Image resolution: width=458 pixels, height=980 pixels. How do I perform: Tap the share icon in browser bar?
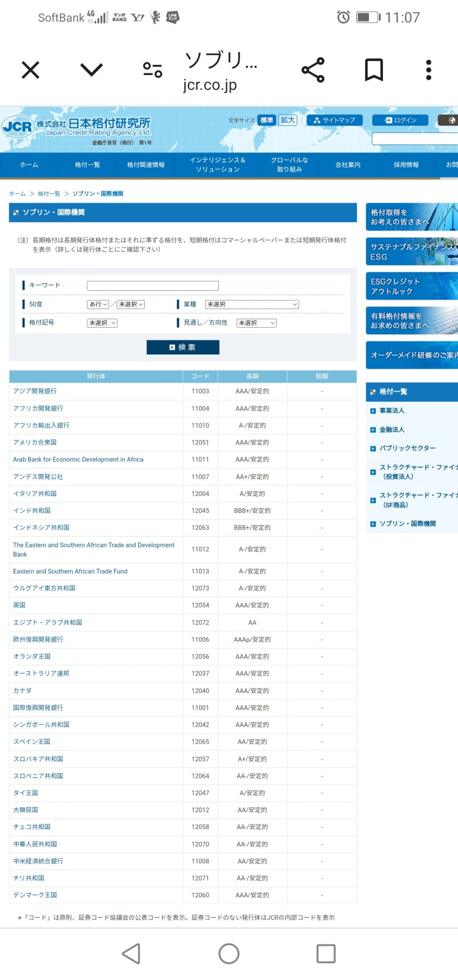click(x=313, y=70)
